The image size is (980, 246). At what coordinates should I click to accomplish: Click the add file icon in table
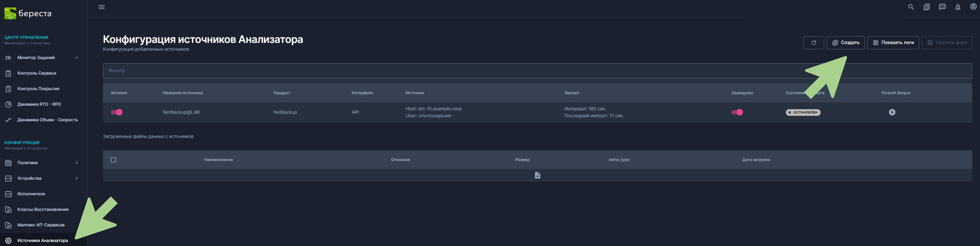[537, 175]
